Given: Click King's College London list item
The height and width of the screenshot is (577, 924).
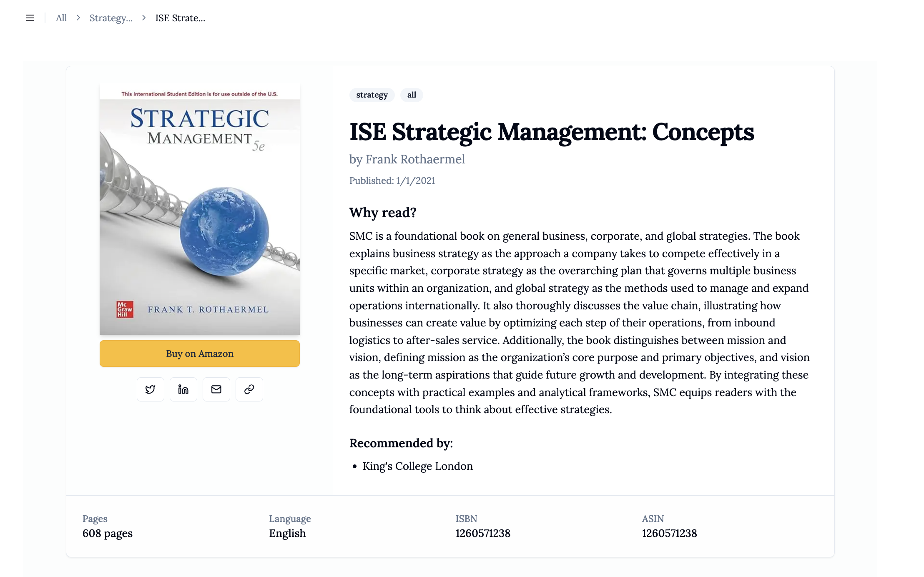Looking at the screenshot, I should coord(418,466).
